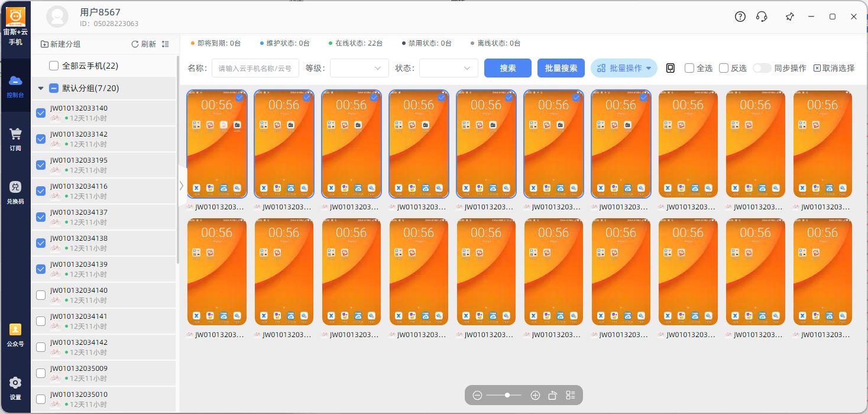The height and width of the screenshot is (414, 868).
Task: Adjust the thumbnail zoom slider handle
Action: pyautogui.click(x=507, y=395)
